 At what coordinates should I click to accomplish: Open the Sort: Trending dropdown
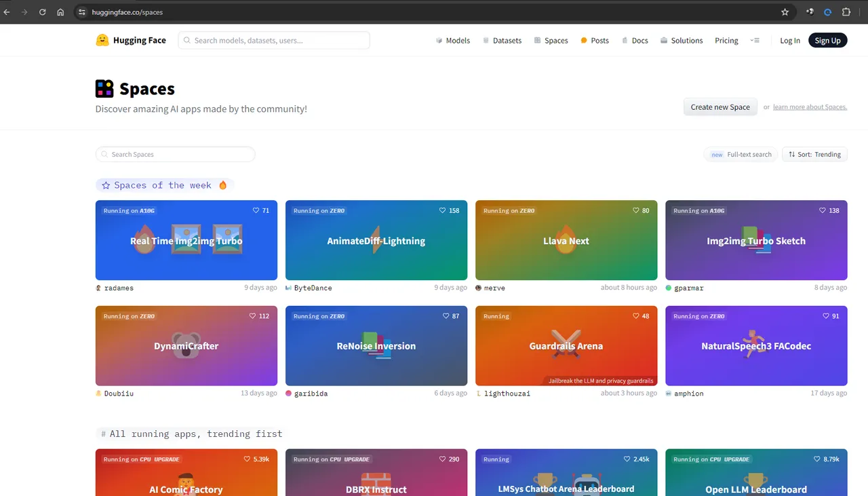click(814, 155)
